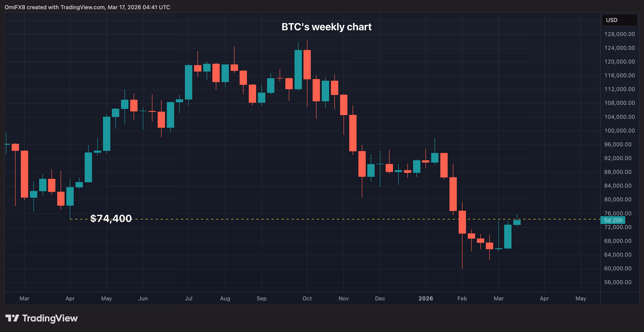Select the Oct time axis label
Viewport: 644px width, 332px height.
[307, 299]
